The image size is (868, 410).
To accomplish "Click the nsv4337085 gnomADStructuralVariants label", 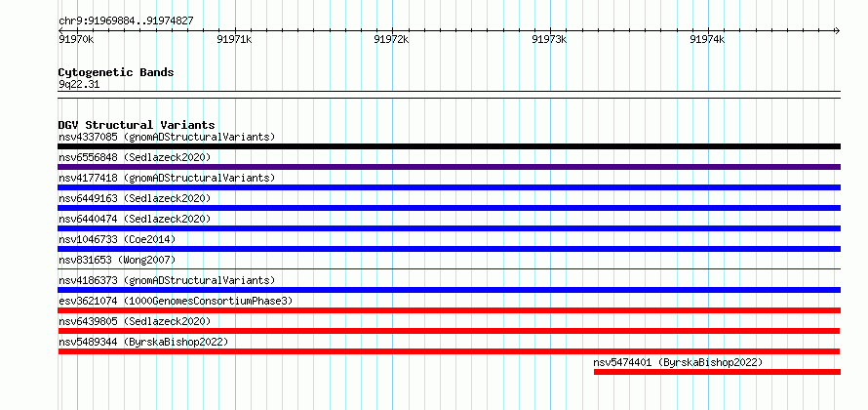I will click(167, 137).
